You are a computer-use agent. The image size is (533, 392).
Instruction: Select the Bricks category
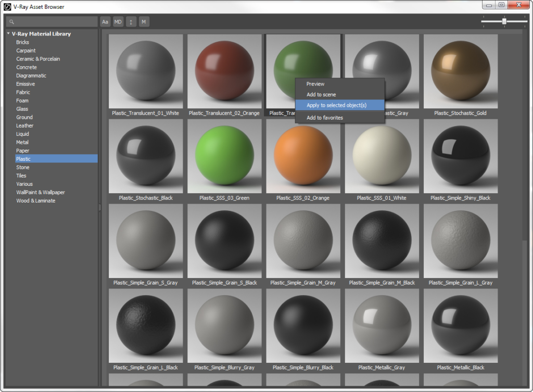[x=22, y=42]
